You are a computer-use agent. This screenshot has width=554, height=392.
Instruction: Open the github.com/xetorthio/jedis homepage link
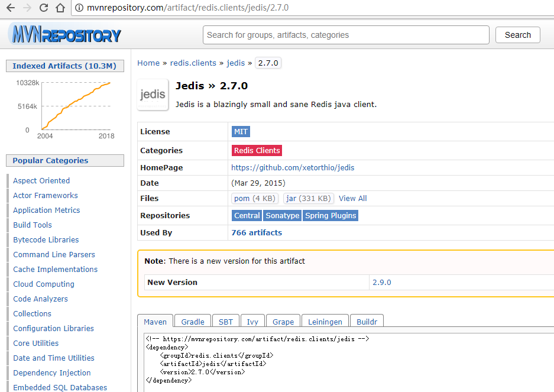click(x=293, y=167)
